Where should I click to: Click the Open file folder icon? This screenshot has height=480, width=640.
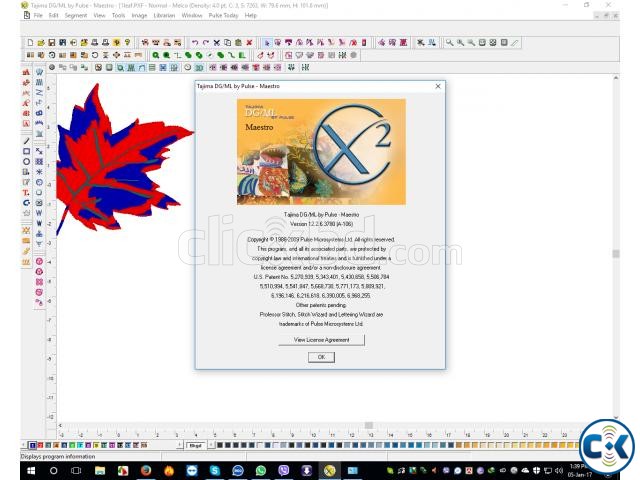41,42
